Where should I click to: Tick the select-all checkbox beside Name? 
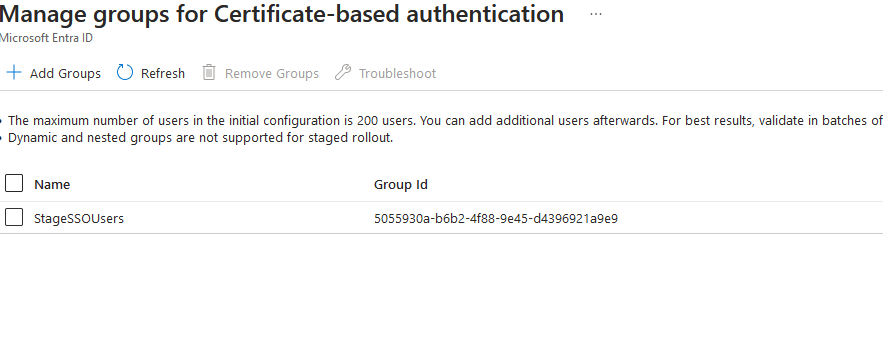point(14,183)
